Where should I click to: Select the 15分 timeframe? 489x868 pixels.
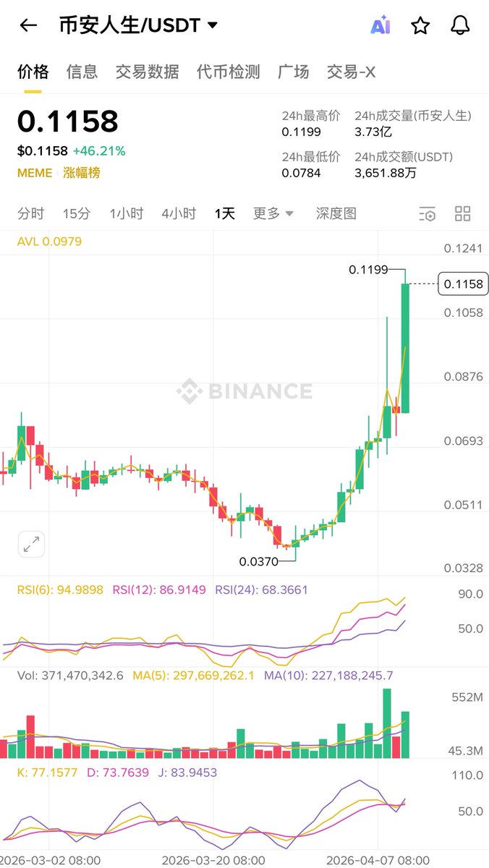[77, 213]
